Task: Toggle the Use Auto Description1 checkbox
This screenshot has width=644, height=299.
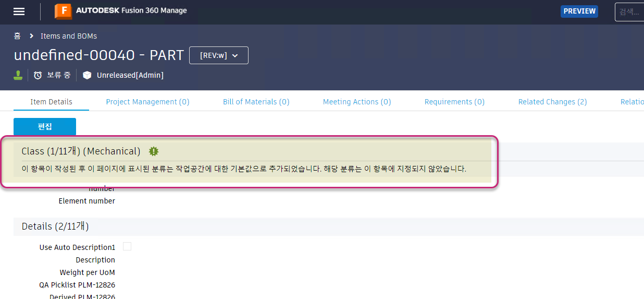Action: 127,246
